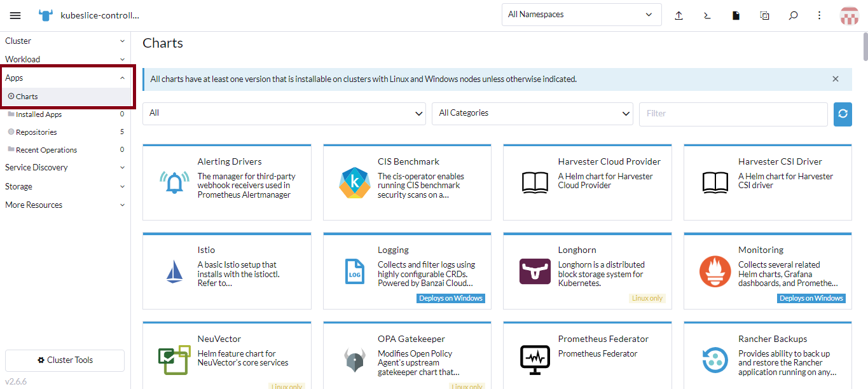Image resolution: width=868 pixels, height=389 pixels.
Task: Click the Harvester Cloud Provider book icon
Action: (x=535, y=182)
